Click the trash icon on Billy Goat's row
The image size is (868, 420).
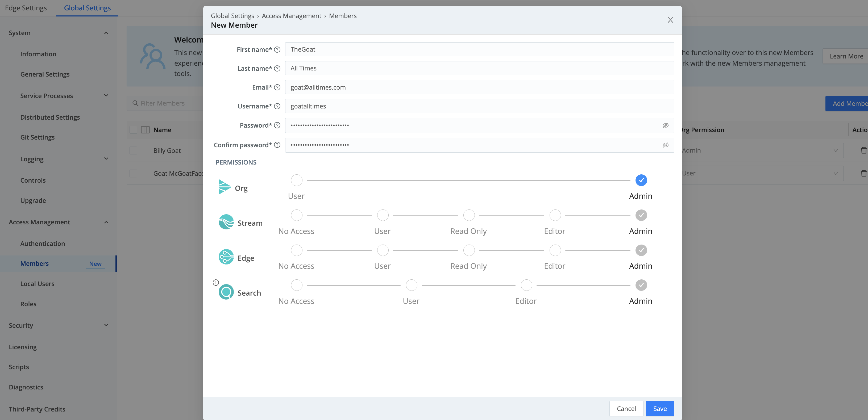click(x=864, y=150)
